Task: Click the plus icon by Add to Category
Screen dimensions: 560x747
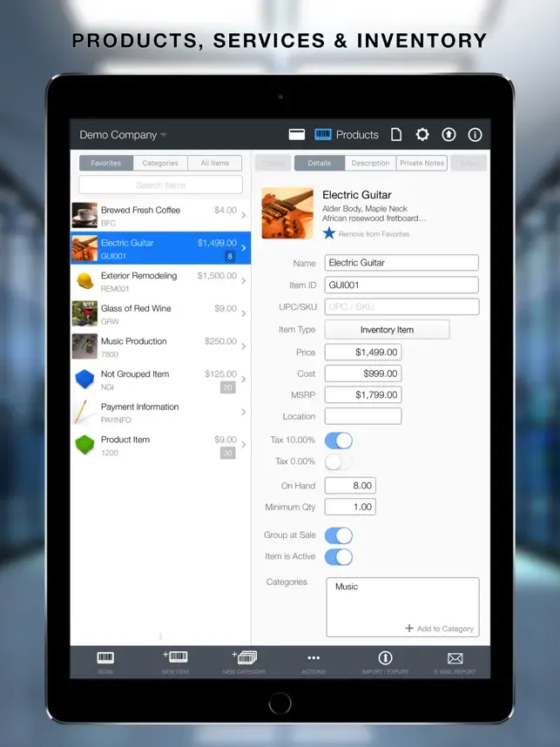Action: 409,629
